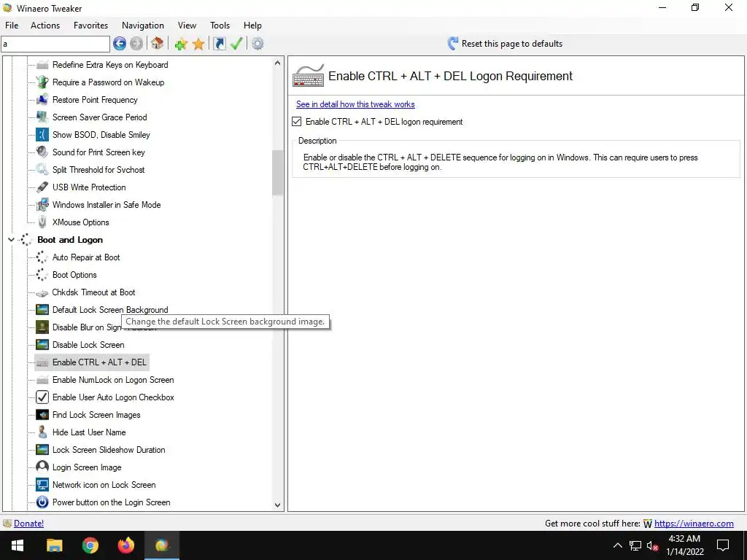
Task: Click the blue Back navigation arrow
Action: [x=120, y=44]
